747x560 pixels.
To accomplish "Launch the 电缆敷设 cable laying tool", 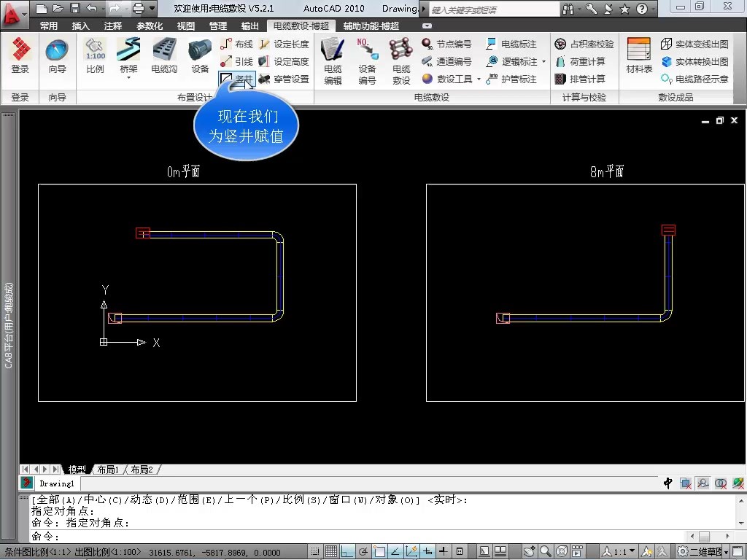I will 401,61.
